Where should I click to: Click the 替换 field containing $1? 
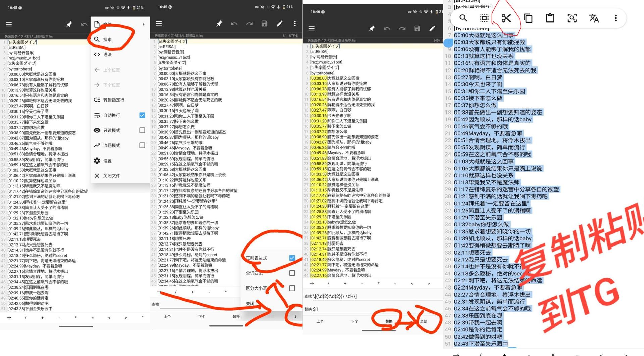tap(376, 309)
